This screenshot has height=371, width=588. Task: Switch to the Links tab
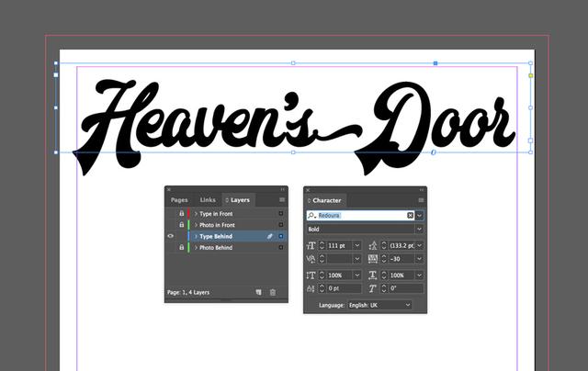[208, 200]
